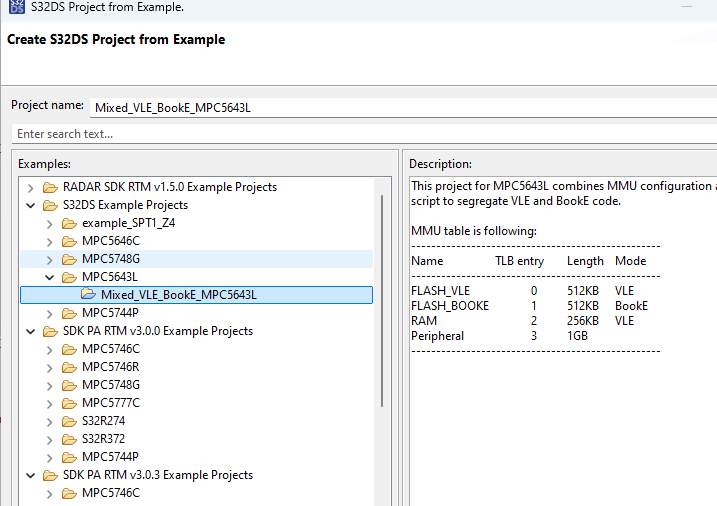
Task: Select MPC5646C tree item
Action: 111,241
